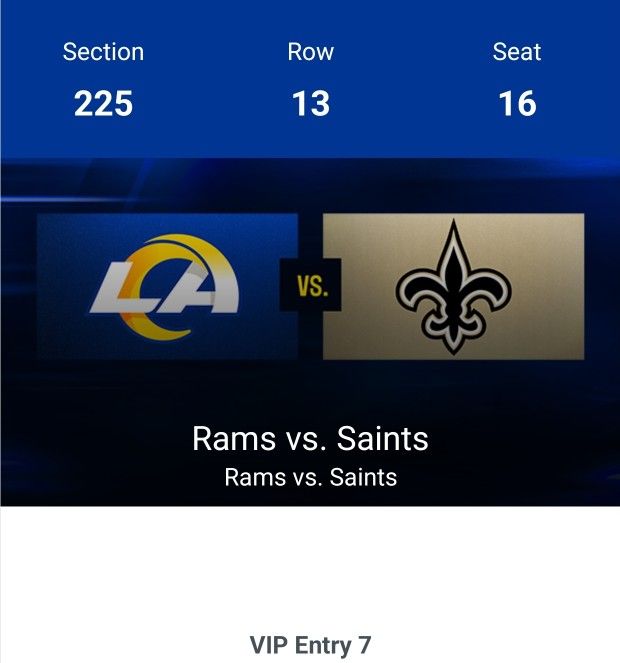Select row number 13

point(310,103)
